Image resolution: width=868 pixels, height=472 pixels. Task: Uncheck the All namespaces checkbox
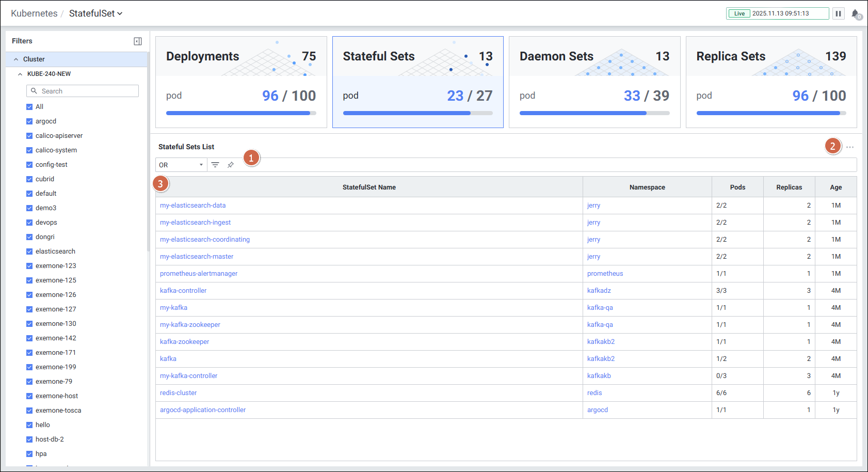point(29,107)
